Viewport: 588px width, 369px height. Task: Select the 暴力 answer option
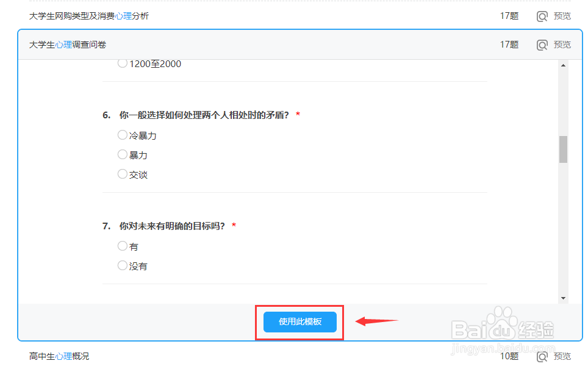point(122,154)
